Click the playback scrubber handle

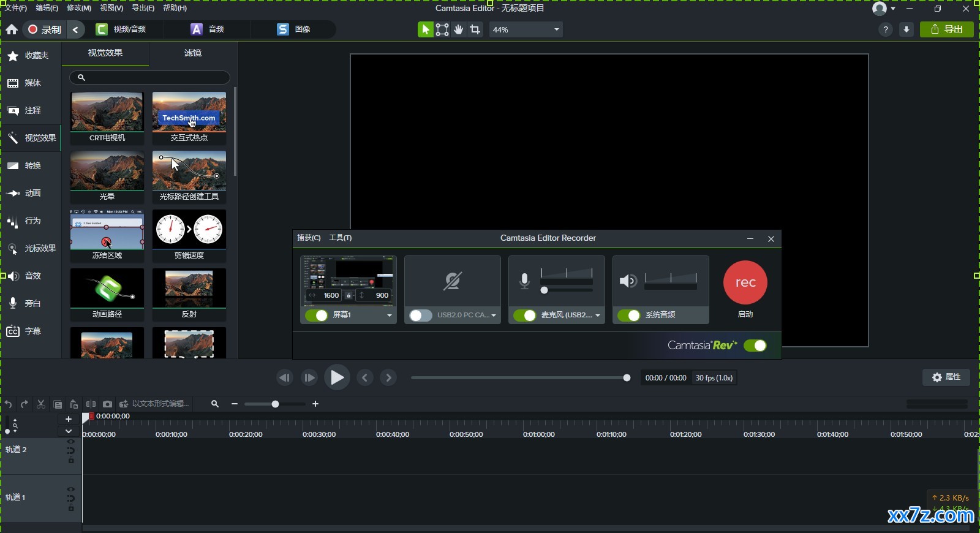coord(627,378)
